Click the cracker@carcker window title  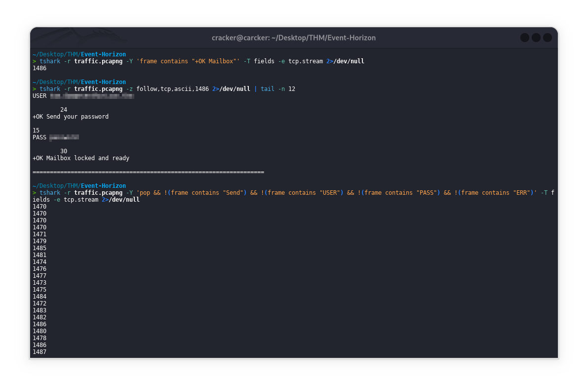coord(293,38)
